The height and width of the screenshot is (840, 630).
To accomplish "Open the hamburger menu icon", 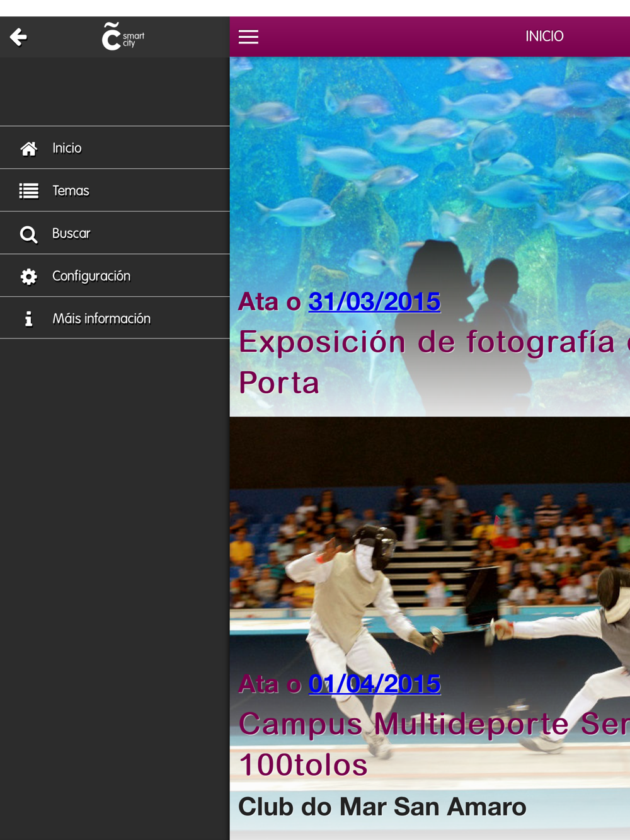I will (248, 37).
